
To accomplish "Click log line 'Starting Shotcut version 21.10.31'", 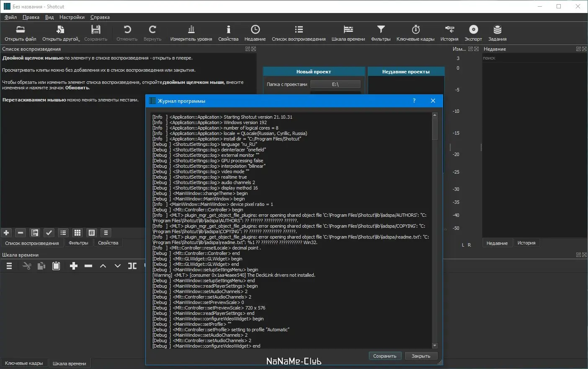I will pos(258,117).
